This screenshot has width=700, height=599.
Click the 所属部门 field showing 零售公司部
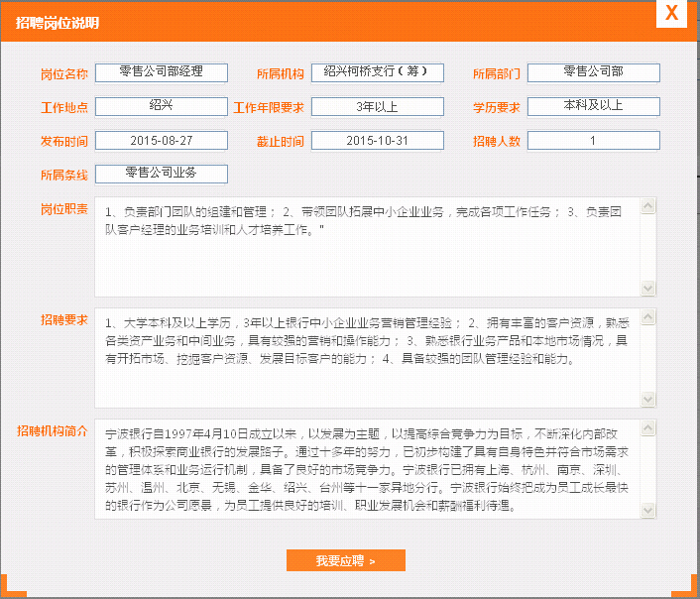[593, 72]
